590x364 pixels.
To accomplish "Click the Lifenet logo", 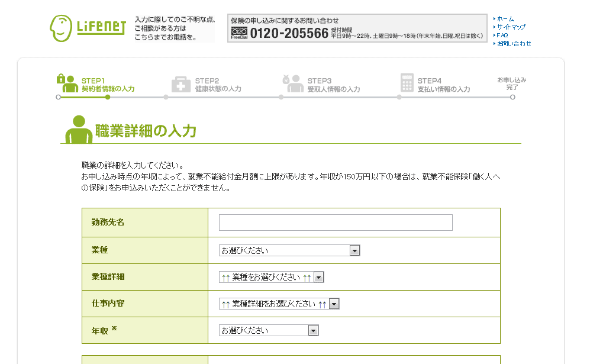I will (88, 28).
